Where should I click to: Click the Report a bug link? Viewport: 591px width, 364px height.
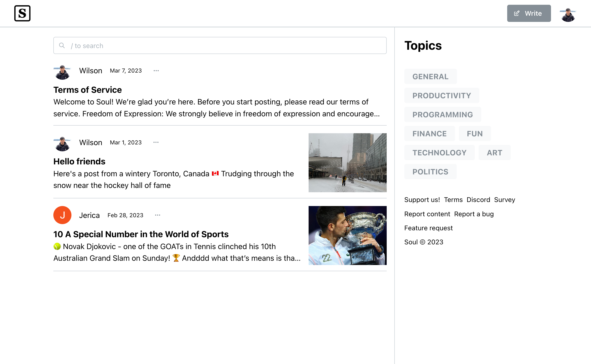point(474,214)
